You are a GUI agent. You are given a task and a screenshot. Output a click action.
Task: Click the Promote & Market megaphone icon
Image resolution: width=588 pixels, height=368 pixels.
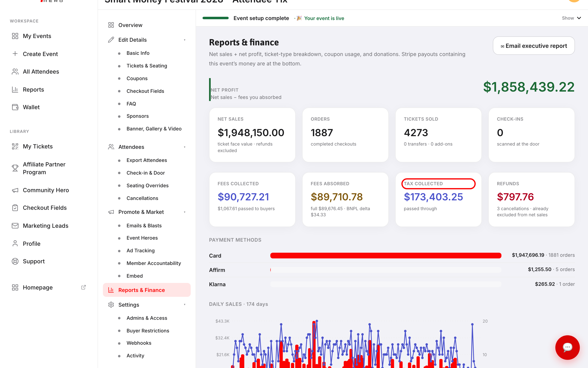111,212
